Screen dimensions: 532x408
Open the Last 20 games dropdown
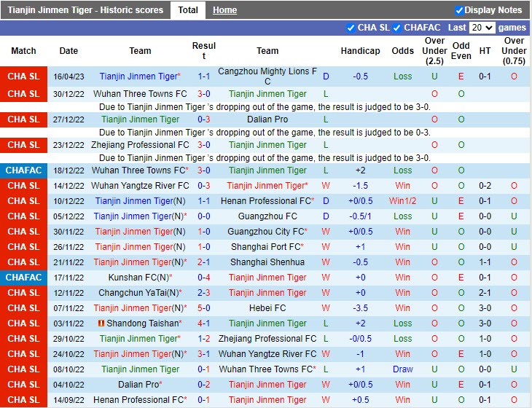click(481, 28)
